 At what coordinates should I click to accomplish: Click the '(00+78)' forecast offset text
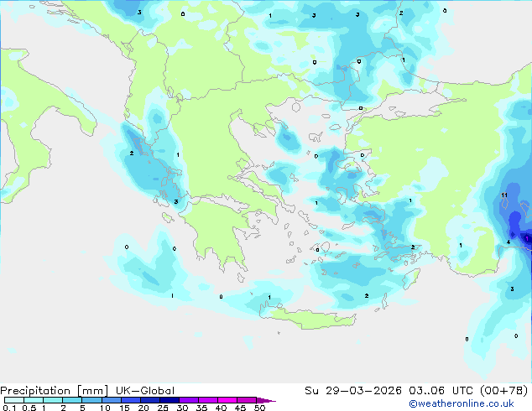pos(504,391)
